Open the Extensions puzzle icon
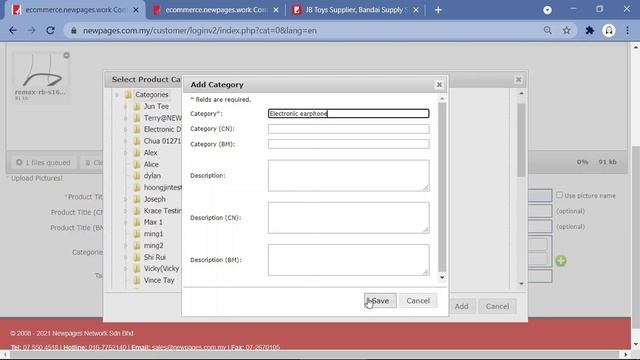 tap(589, 30)
